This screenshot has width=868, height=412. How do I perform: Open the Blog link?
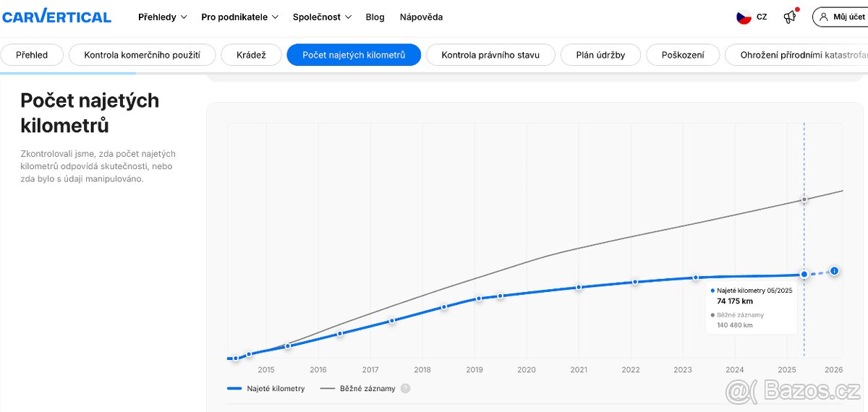pos(375,17)
